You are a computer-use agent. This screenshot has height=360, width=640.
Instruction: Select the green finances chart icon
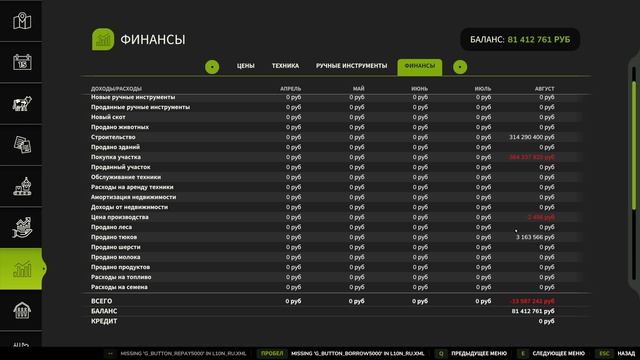coord(21,269)
